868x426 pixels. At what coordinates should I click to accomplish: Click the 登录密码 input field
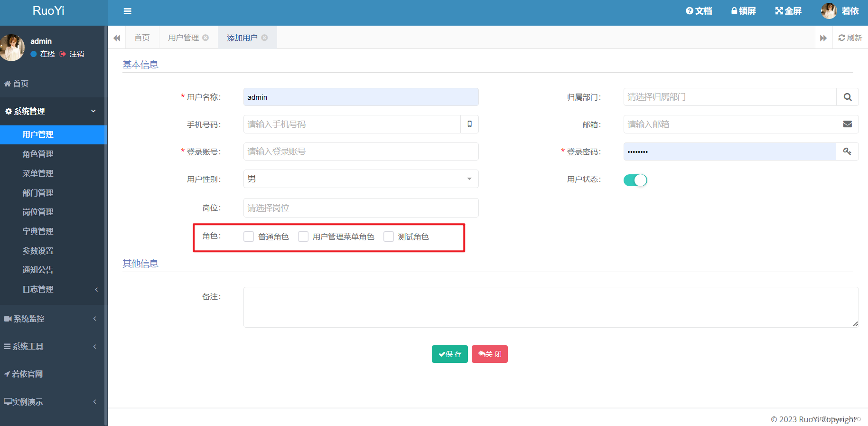(730, 151)
